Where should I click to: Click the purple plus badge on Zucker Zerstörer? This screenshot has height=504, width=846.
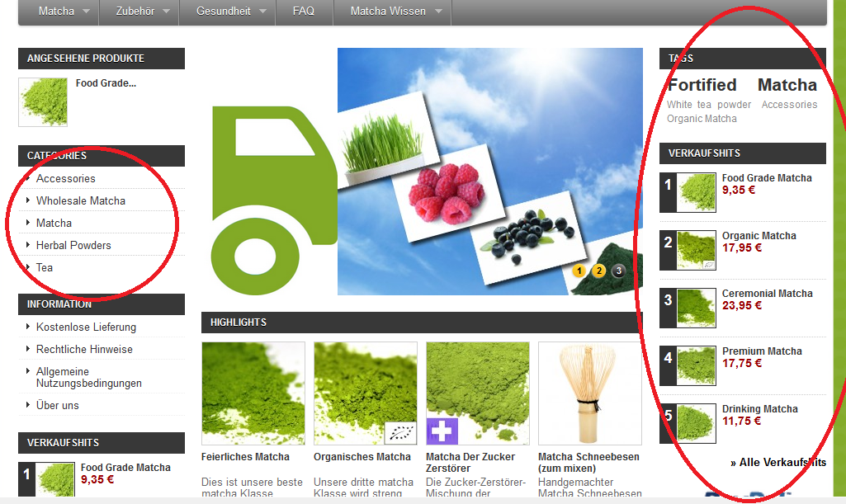[x=442, y=431]
